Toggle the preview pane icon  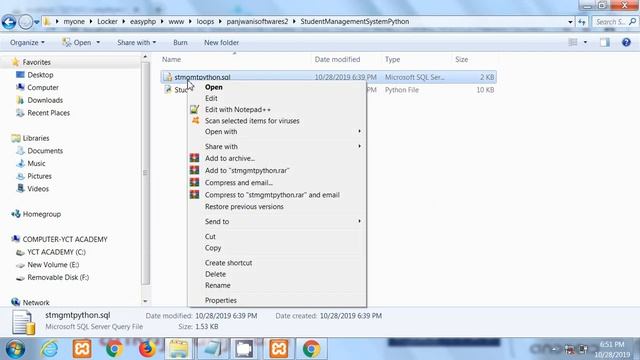(x=604, y=42)
